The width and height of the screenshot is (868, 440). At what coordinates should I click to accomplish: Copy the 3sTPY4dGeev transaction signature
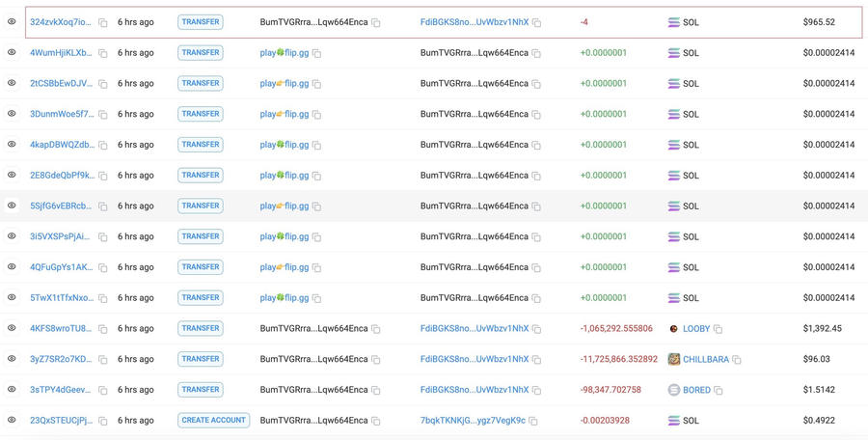(x=103, y=390)
